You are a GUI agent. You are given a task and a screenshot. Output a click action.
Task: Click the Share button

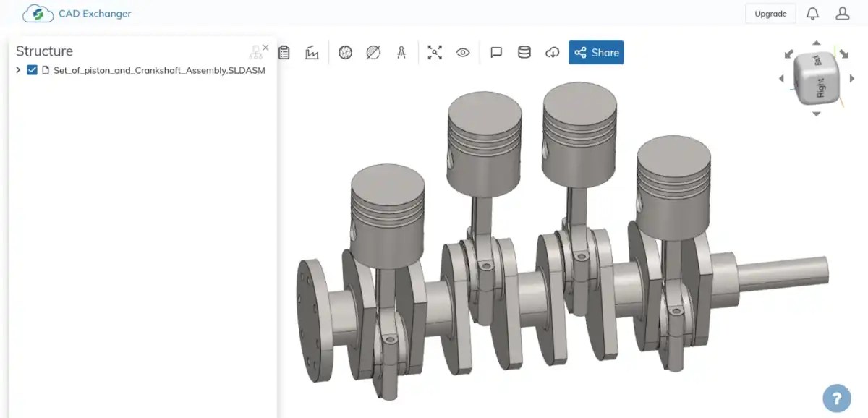point(596,52)
